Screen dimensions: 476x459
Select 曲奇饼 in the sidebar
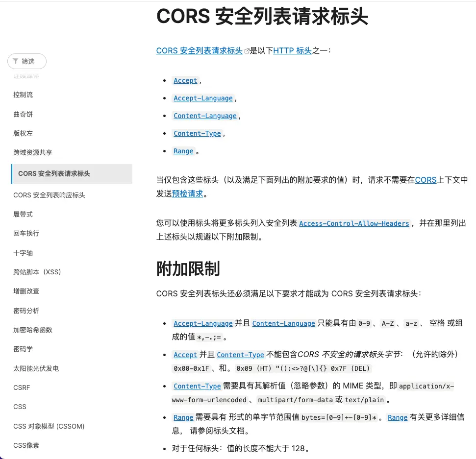[23, 114]
